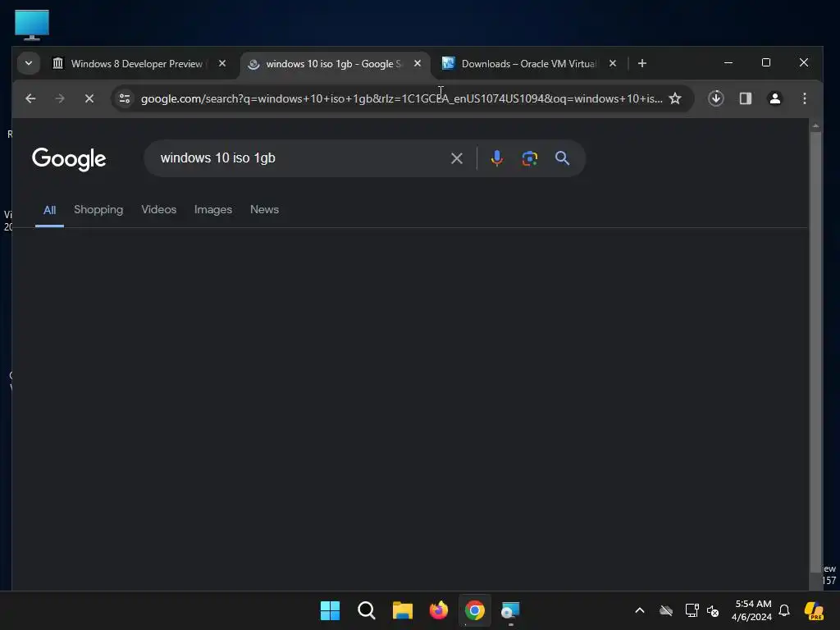
Task: Open a new tab
Action: tap(641, 63)
